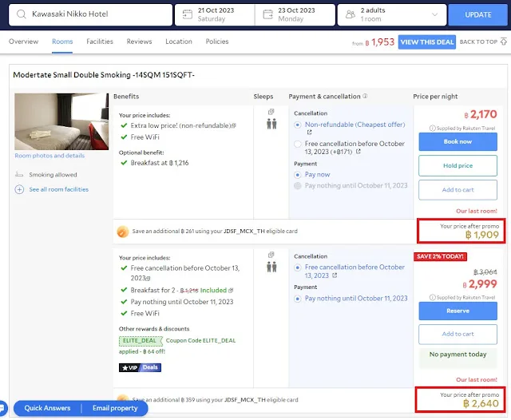Click info icon after Extra low price benefit
This screenshot has height=420, width=511.
(234, 126)
